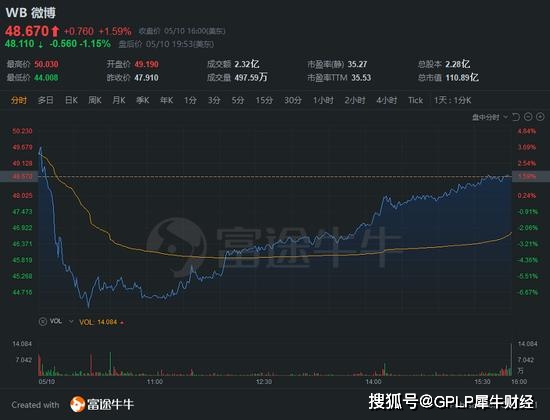
Task: Click the 最低价 value 44.008
Action: pos(46,78)
